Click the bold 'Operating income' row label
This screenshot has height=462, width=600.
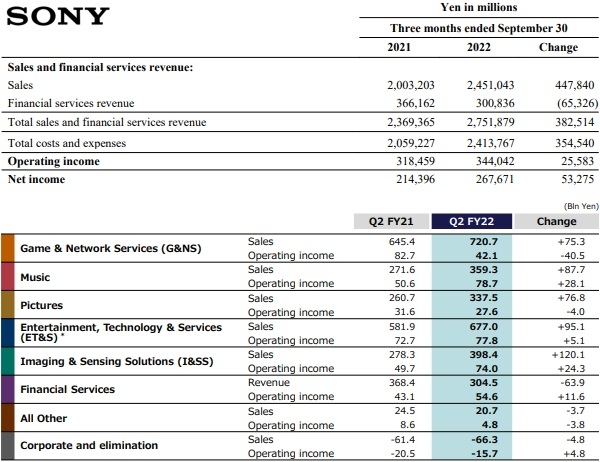(x=54, y=162)
